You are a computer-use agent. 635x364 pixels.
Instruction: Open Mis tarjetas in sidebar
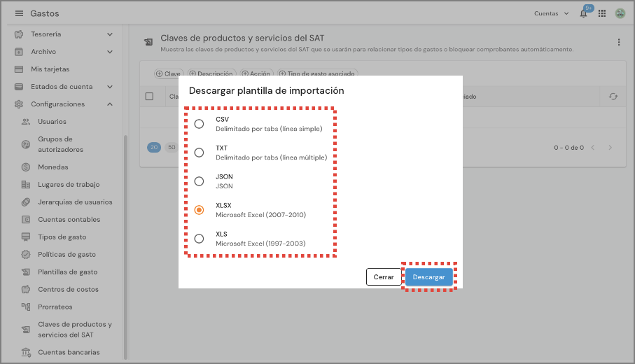tap(50, 69)
